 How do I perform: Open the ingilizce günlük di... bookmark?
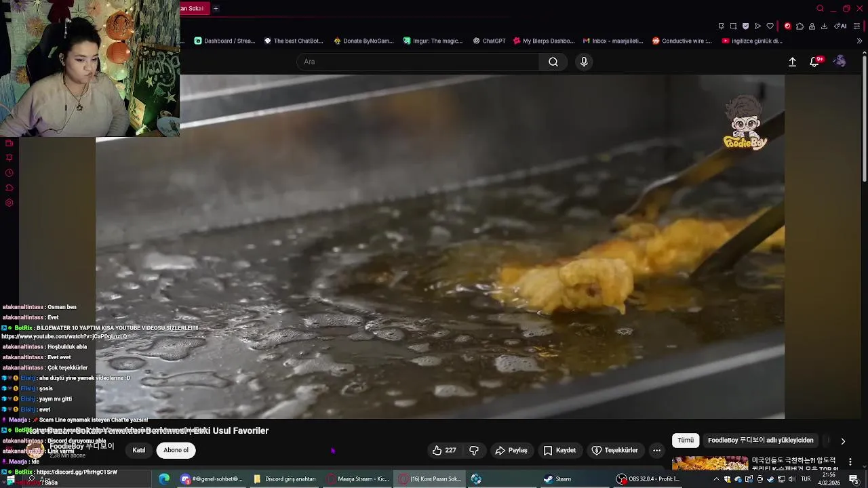click(x=752, y=41)
